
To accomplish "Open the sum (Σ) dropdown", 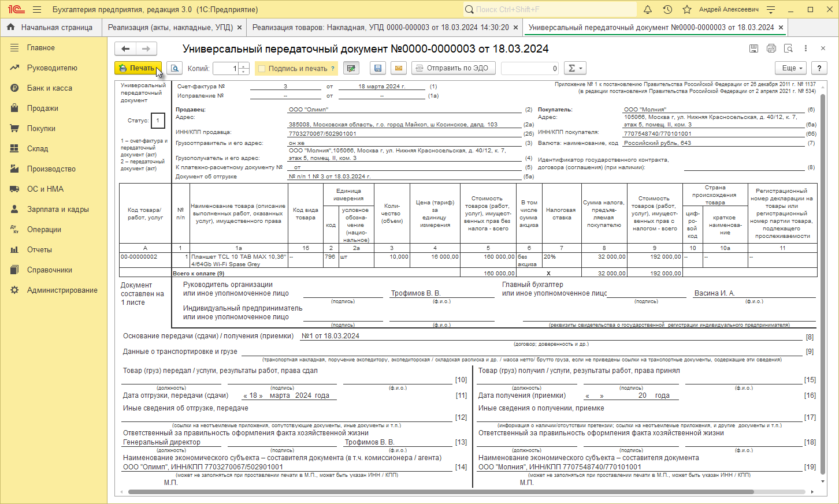I will coord(575,68).
